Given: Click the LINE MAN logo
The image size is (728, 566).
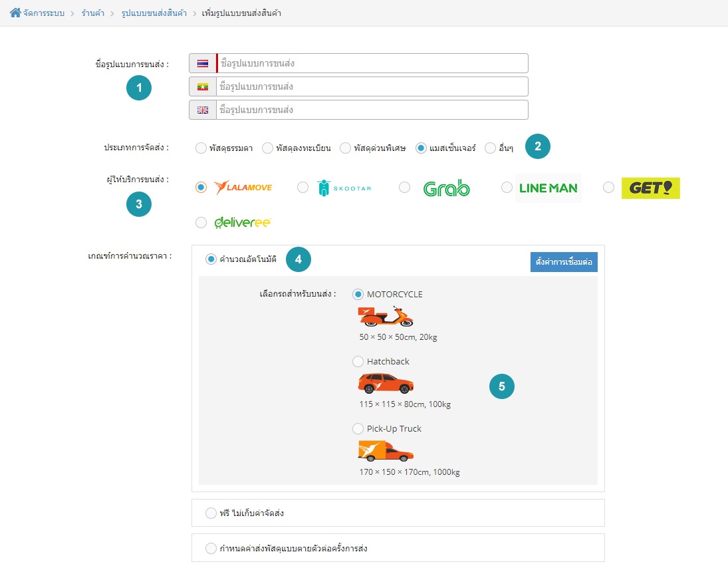Looking at the screenshot, I should (x=548, y=188).
